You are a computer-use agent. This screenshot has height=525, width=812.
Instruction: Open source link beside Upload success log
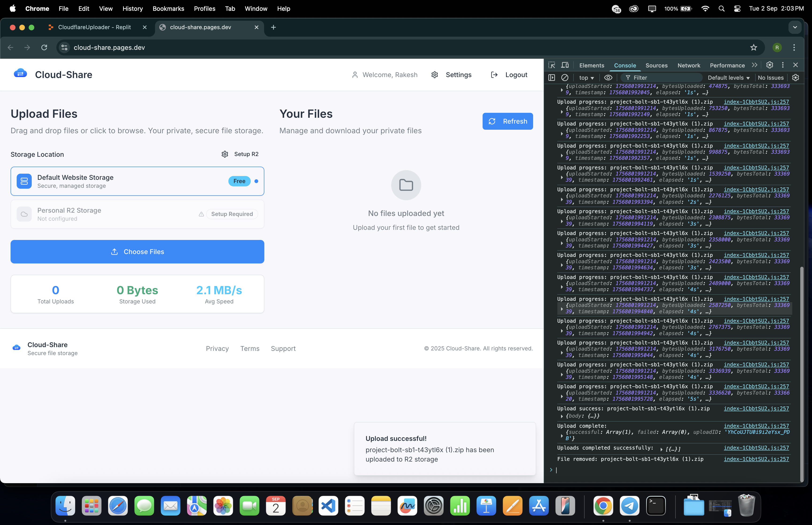pyautogui.click(x=756, y=408)
